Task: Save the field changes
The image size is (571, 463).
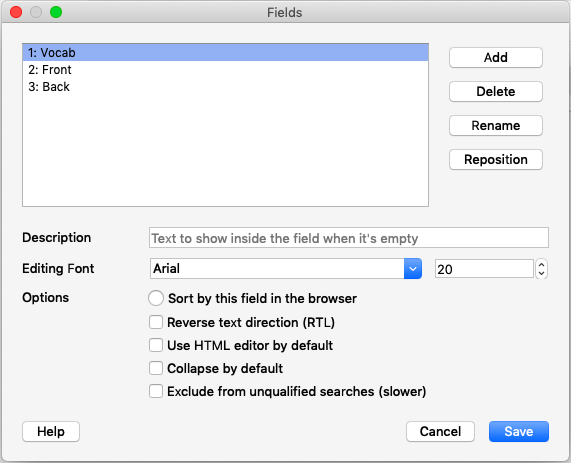Action: point(519,432)
